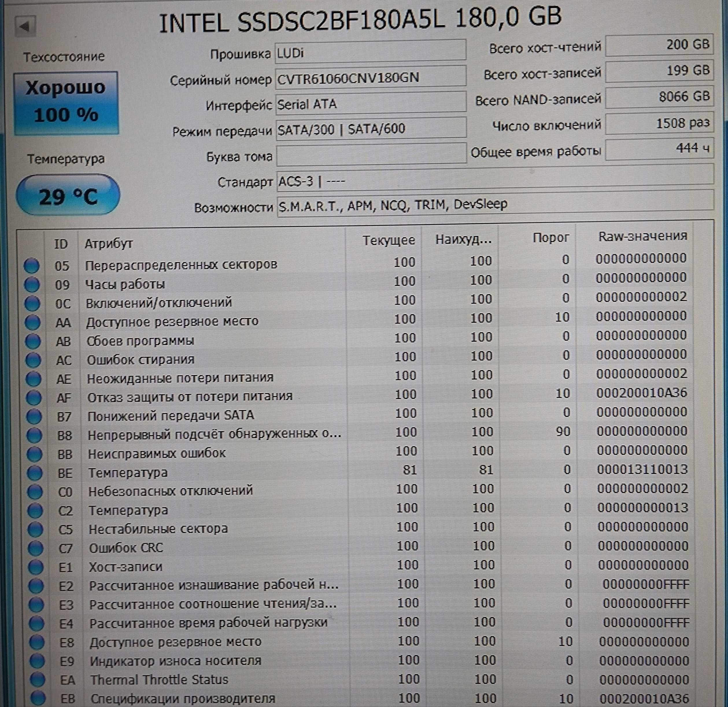Click the status circle for attribute E4
Image resolution: width=728 pixels, height=707 pixels.
(x=37, y=624)
